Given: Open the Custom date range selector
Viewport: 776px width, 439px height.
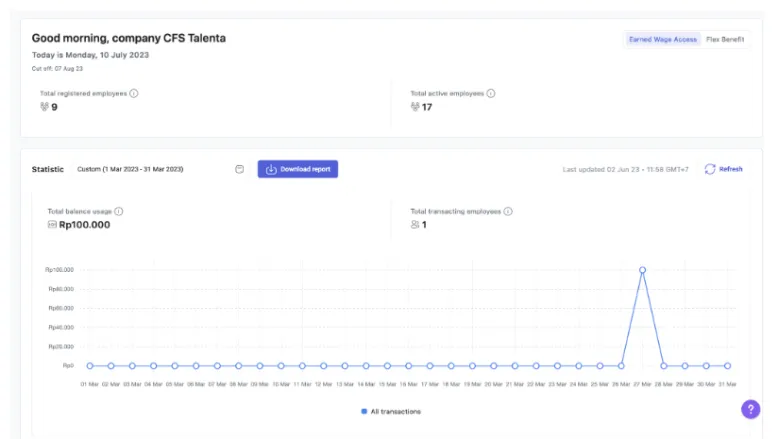Looking at the screenshot, I should (x=130, y=169).
